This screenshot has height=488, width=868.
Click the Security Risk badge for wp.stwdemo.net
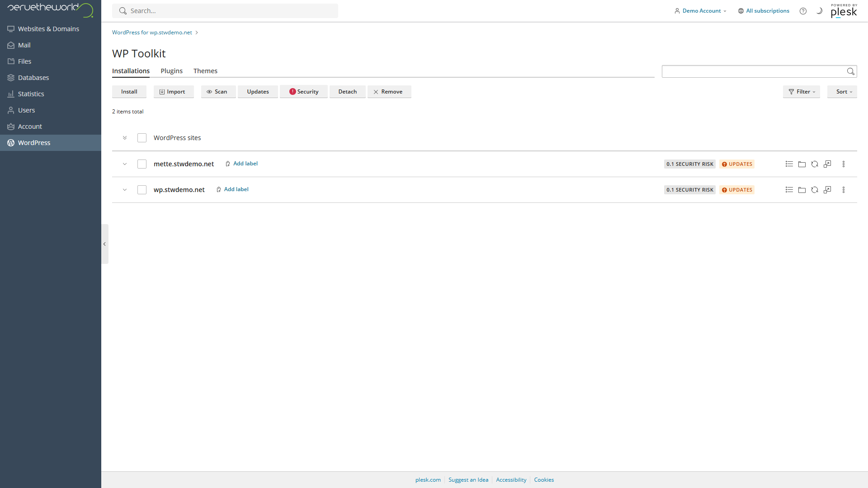pyautogui.click(x=690, y=190)
